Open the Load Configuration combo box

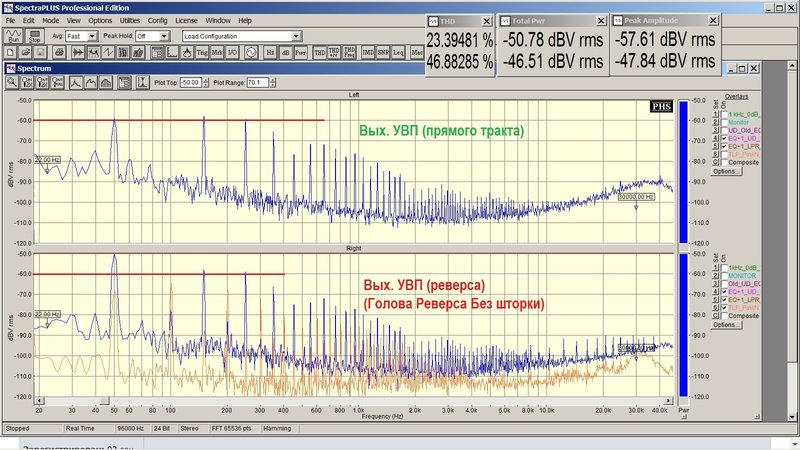click(x=242, y=36)
